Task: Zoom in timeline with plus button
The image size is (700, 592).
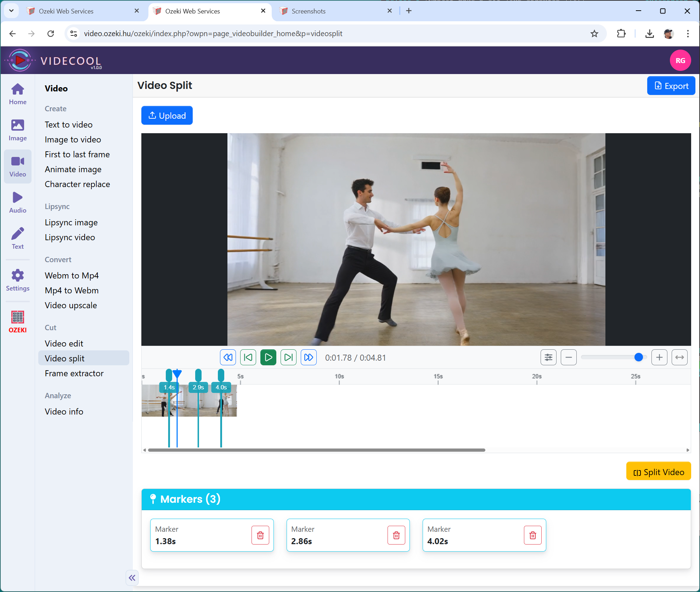Action: (659, 357)
